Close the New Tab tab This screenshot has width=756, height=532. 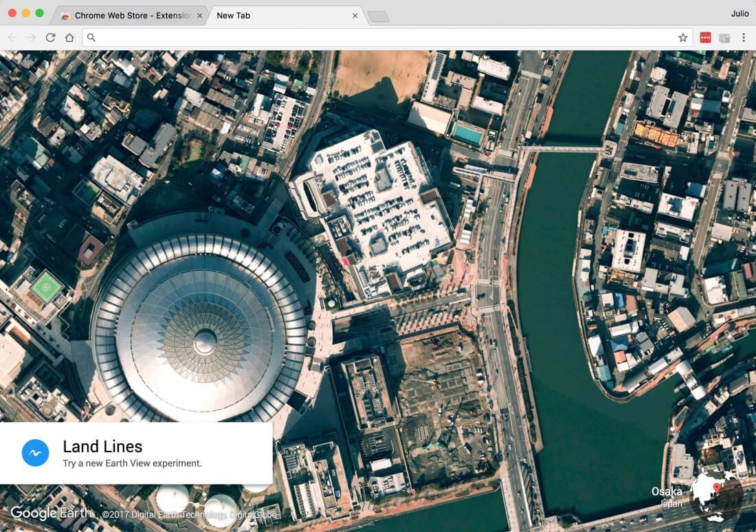355,16
